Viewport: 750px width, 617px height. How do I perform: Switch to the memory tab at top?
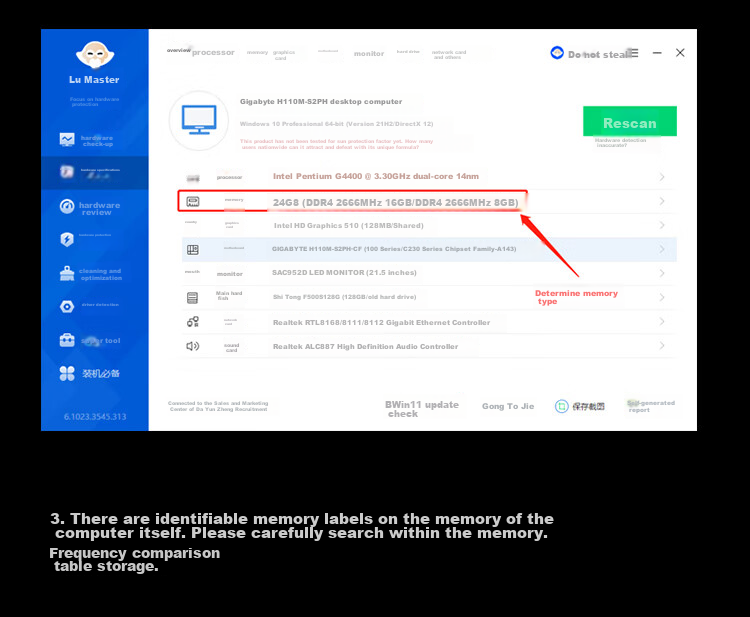(257, 52)
